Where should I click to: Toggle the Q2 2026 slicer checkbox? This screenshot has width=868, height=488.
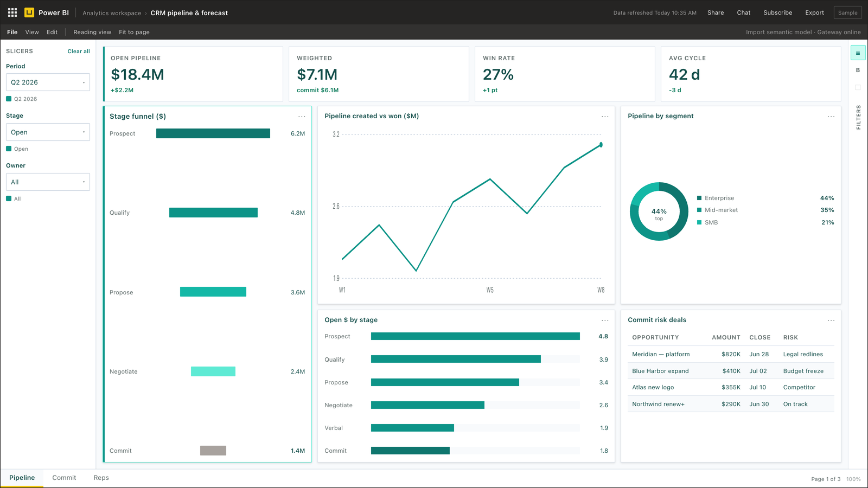pos(9,99)
